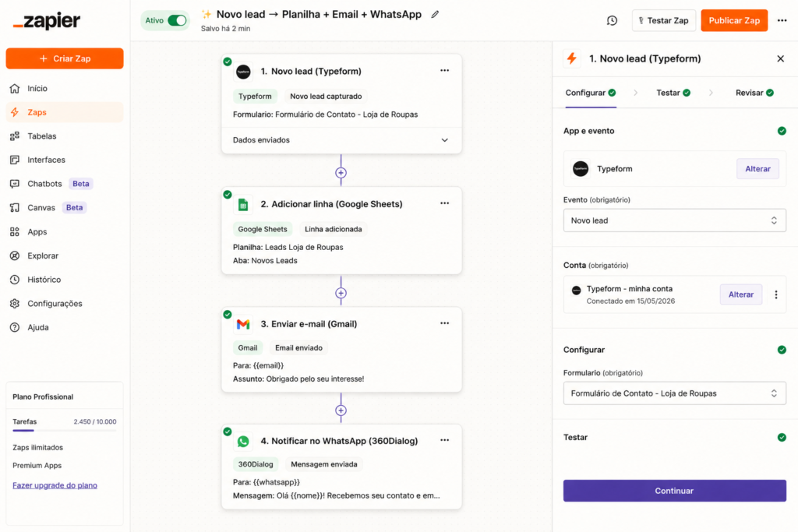
Task: Go to Início in the sidebar
Action: click(65, 89)
